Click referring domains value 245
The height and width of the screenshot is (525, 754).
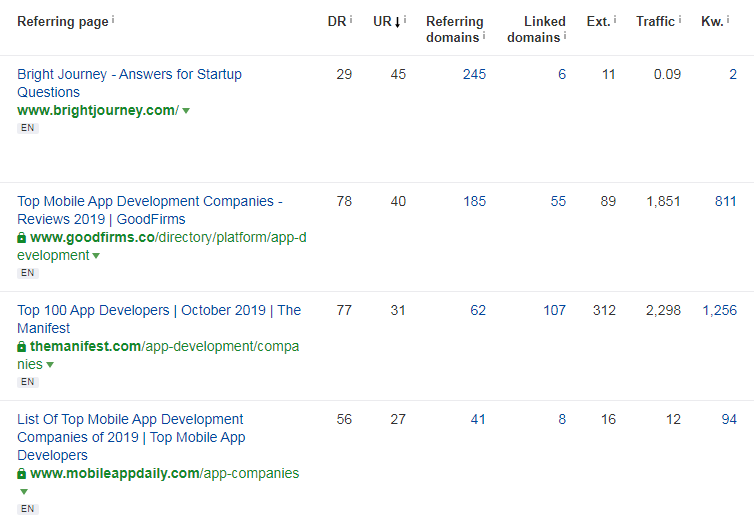tap(474, 75)
